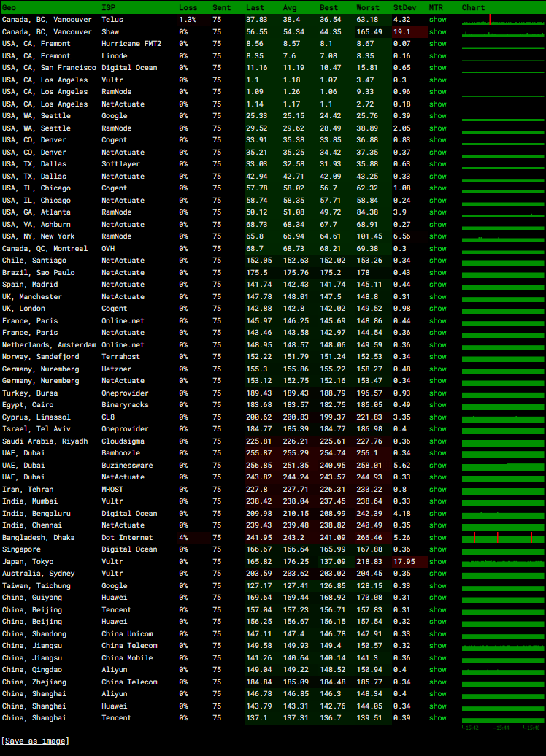This screenshot has height=756, width=546.
Task: Select the India, Bengaluru geo cell
Action: (36, 514)
